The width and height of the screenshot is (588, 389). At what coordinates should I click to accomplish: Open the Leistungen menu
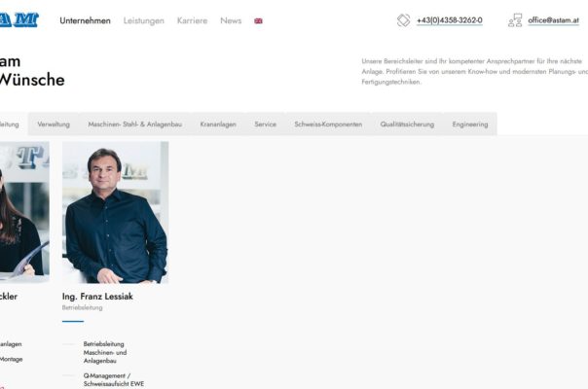pyautogui.click(x=144, y=20)
